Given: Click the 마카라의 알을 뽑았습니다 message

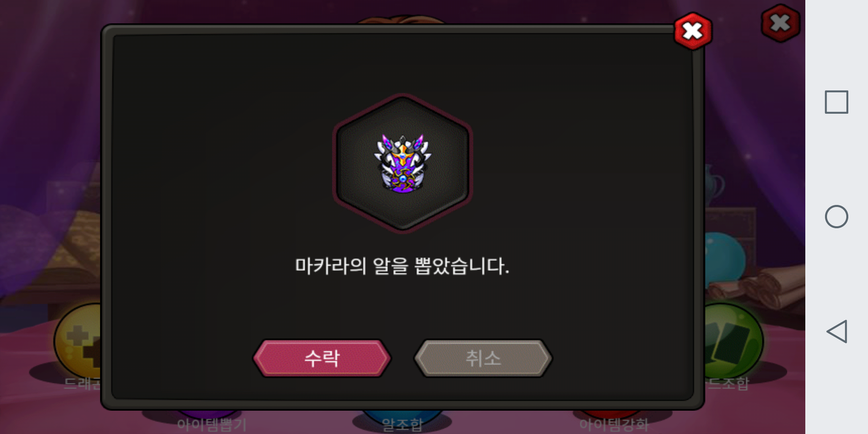Looking at the screenshot, I should (x=402, y=266).
